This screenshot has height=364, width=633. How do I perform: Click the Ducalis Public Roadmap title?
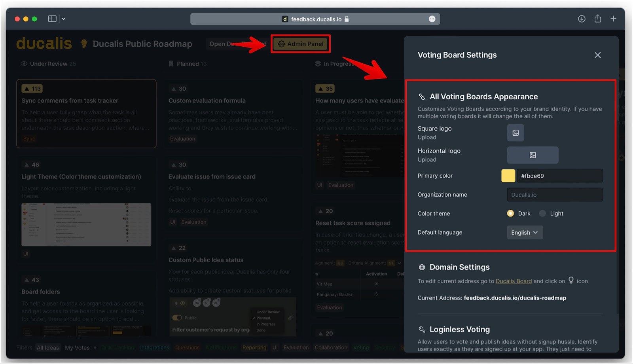142,44
